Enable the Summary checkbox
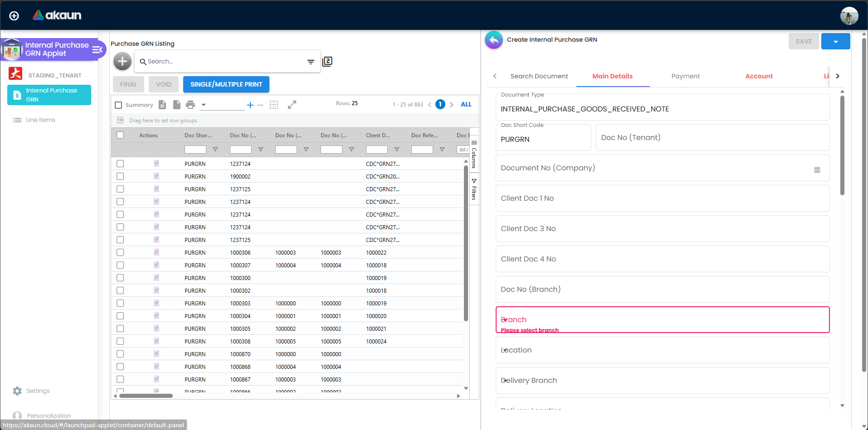The image size is (868, 430). pos(118,105)
